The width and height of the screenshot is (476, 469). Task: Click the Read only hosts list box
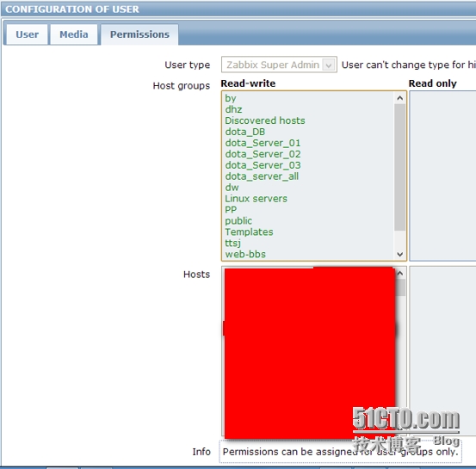click(442, 351)
